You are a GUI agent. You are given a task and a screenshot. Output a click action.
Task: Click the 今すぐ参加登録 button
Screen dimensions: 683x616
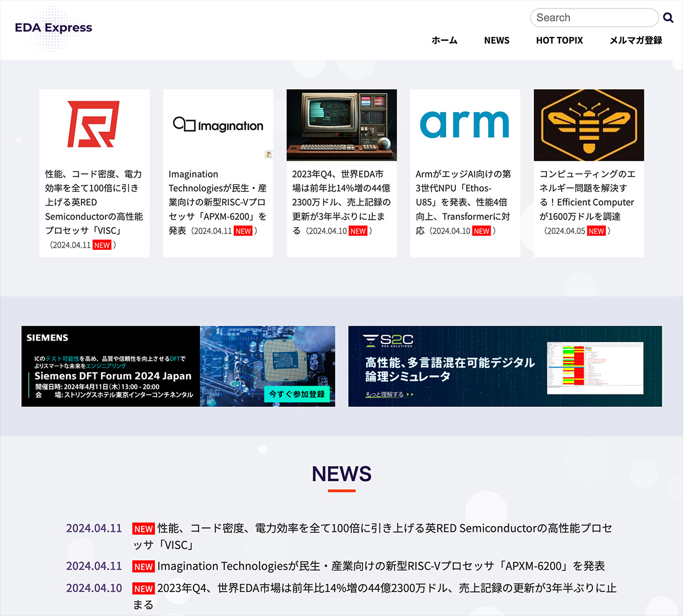pyautogui.click(x=297, y=394)
